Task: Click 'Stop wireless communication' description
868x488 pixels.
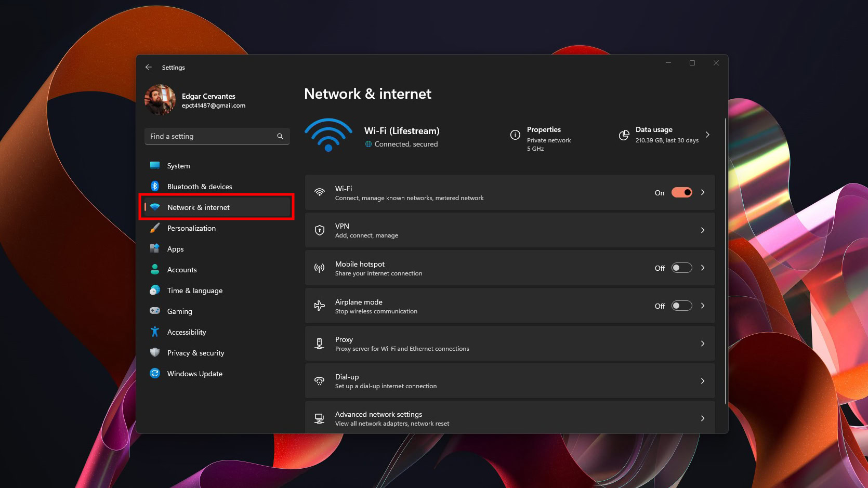Action: [376, 311]
